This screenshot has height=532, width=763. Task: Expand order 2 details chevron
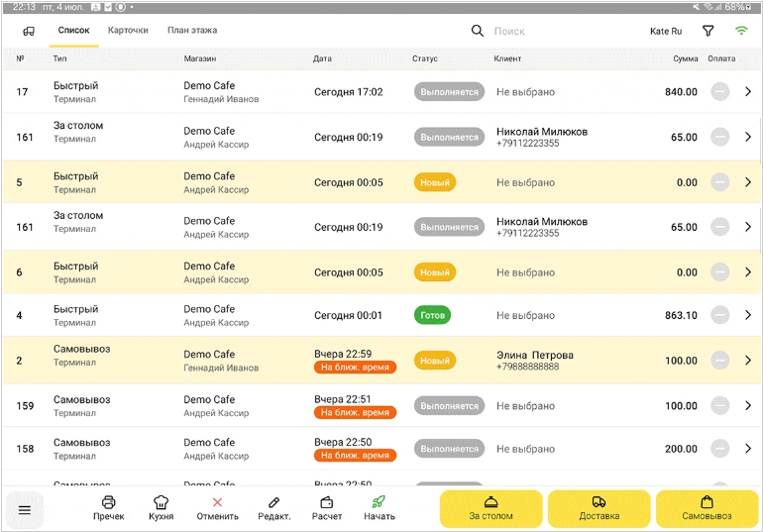click(x=747, y=361)
